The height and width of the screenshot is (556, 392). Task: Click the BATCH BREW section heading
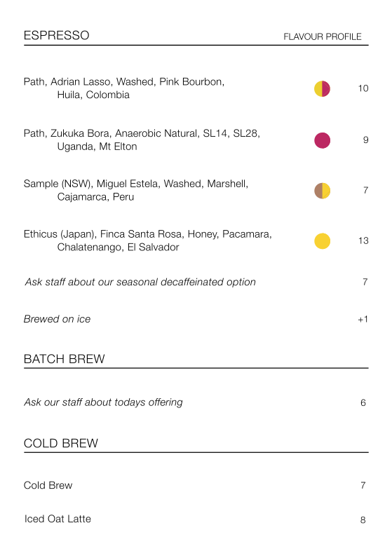(65, 359)
